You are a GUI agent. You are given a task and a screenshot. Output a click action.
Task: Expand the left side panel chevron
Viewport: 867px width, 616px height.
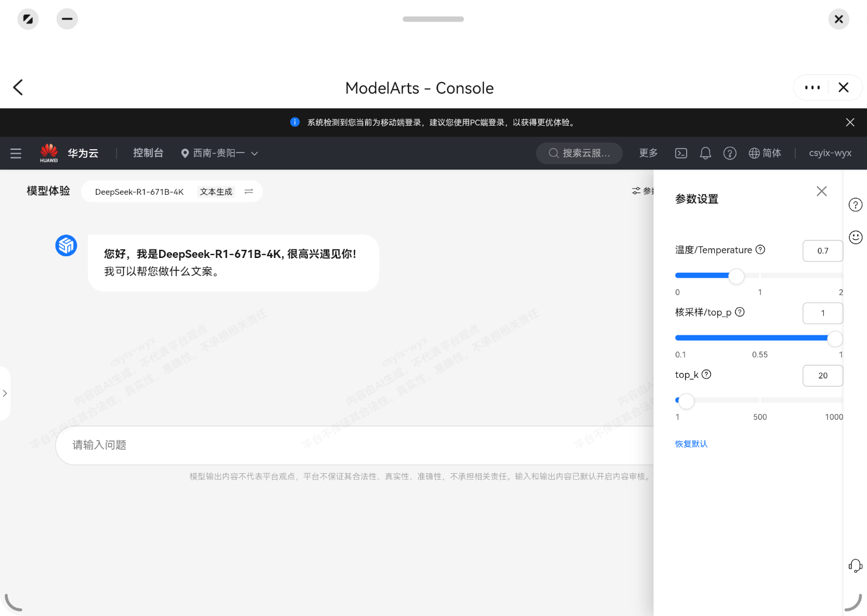point(5,393)
